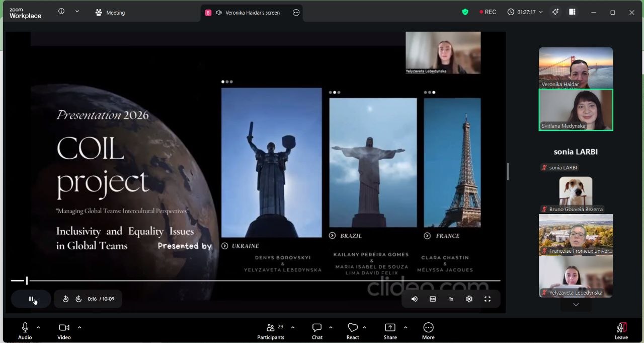The height and width of the screenshot is (343, 644).
Task: Expand the video options chevron
Action: [x=79, y=327]
